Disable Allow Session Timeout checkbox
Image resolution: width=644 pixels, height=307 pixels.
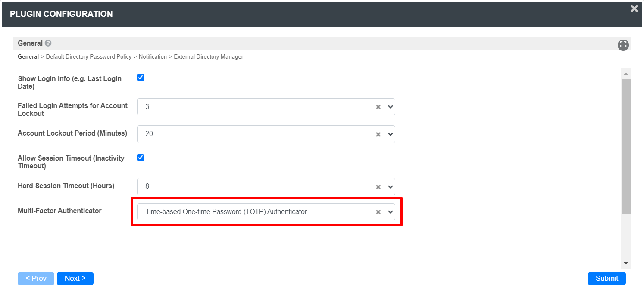click(141, 157)
